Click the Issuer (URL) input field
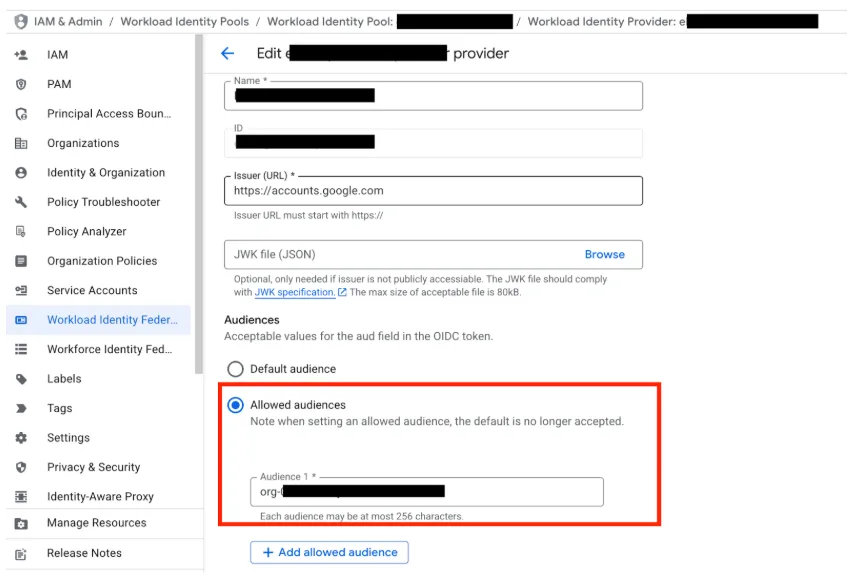855x575 pixels. click(x=433, y=191)
